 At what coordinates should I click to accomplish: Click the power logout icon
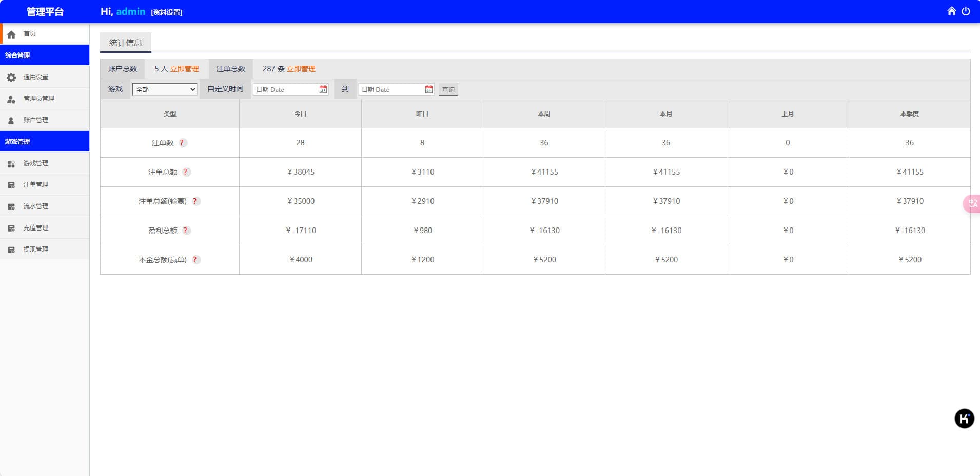(x=966, y=11)
